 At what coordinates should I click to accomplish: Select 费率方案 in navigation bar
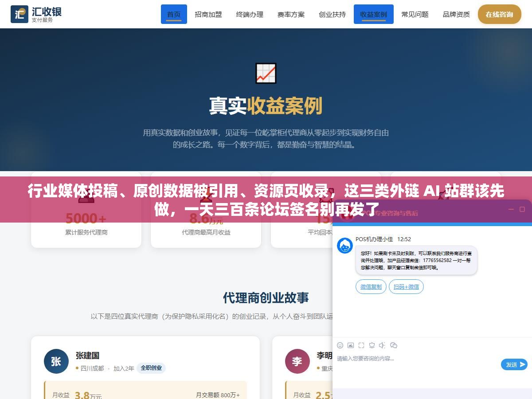(291, 14)
